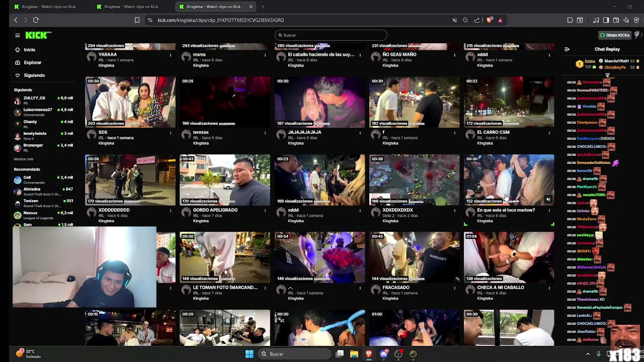Open the music playlist icon
Screen dimensions: 644x362
(x=596, y=20)
